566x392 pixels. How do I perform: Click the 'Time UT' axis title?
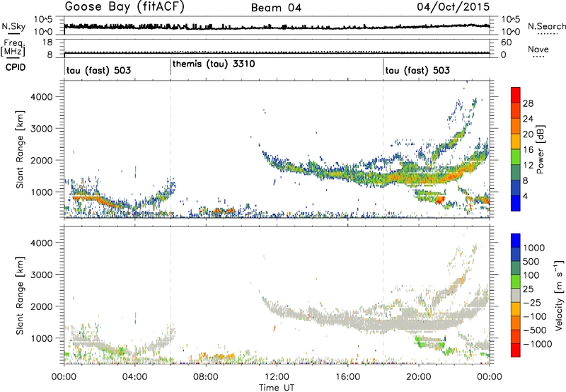click(x=277, y=388)
